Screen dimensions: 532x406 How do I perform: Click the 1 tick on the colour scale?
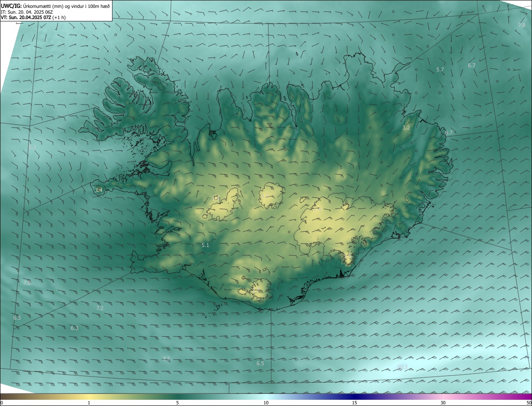[89, 403]
